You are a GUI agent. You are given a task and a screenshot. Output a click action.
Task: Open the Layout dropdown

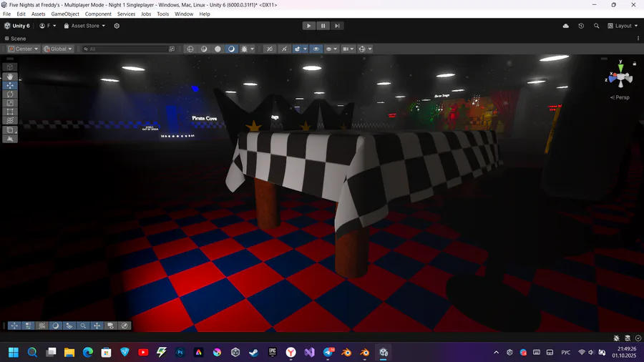coord(623,26)
